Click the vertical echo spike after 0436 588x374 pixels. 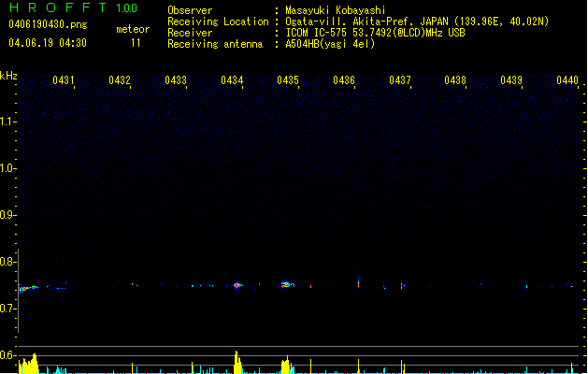(358, 280)
